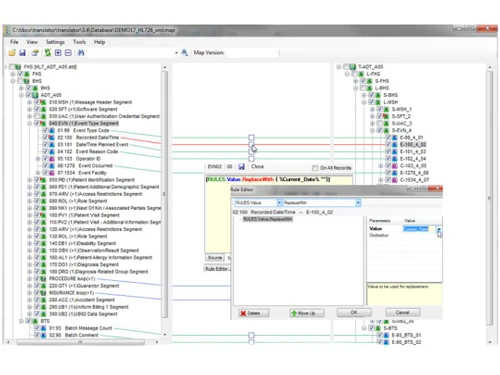Viewport: 500px width, 375px height.
Task: Toggle checkbox for 100 PV1 Patient Visit Segment
Action: pos(37,215)
